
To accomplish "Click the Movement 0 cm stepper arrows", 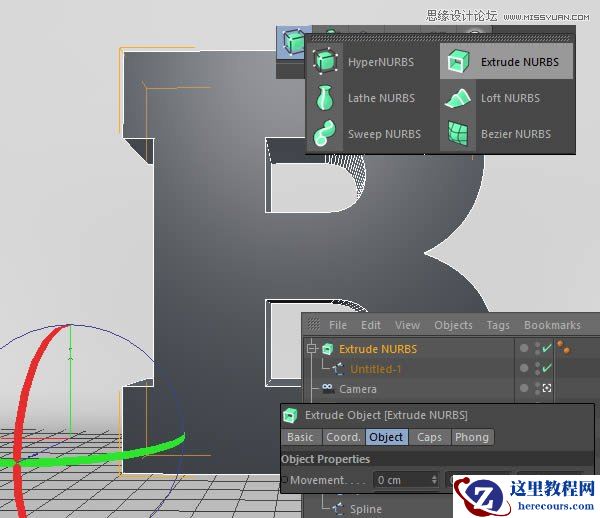I will click(x=434, y=480).
